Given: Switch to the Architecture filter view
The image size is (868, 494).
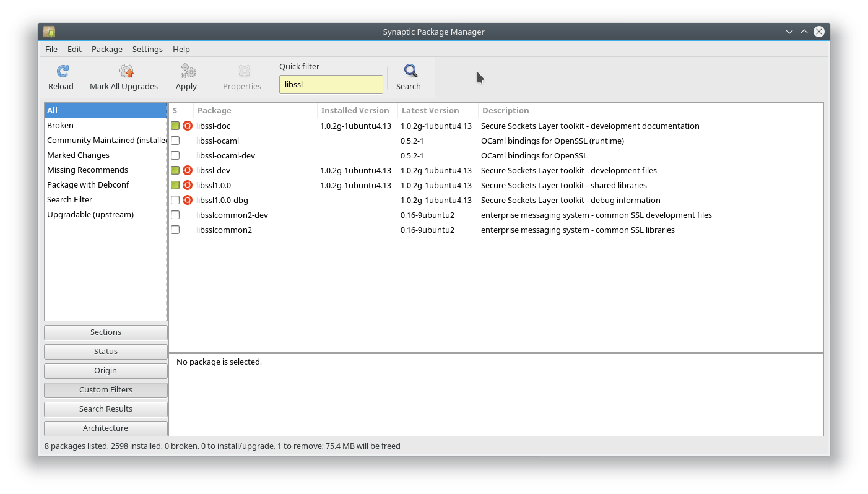Looking at the screenshot, I should tap(106, 428).
